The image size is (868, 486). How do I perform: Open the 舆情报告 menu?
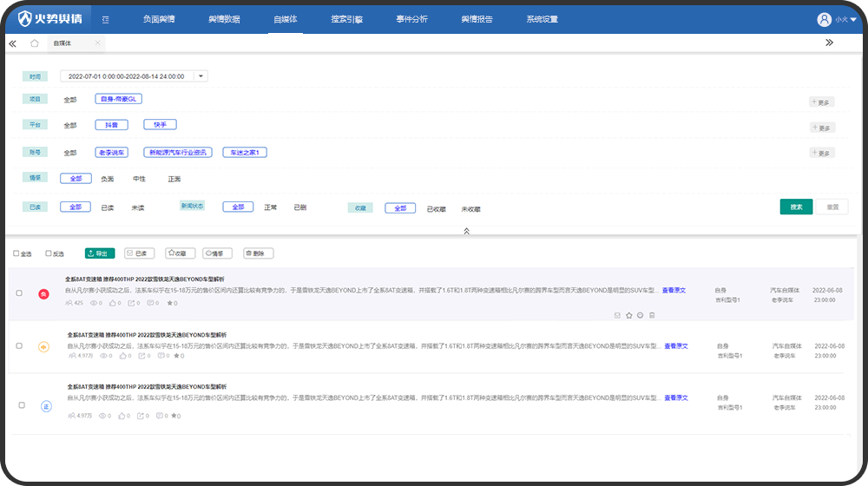point(477,19)
